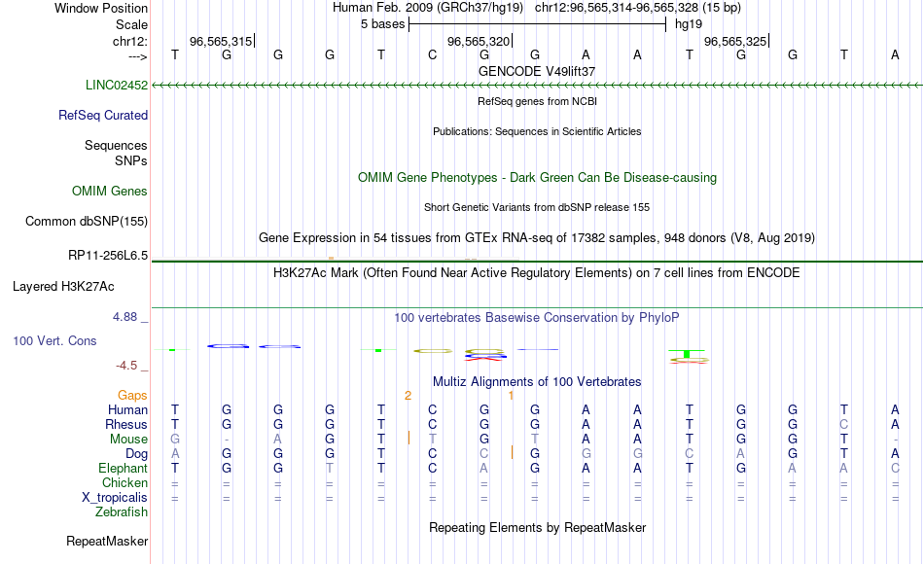Click the Sequences track label
The width and height of the screenshot is (924, 564).
(116, 145)
